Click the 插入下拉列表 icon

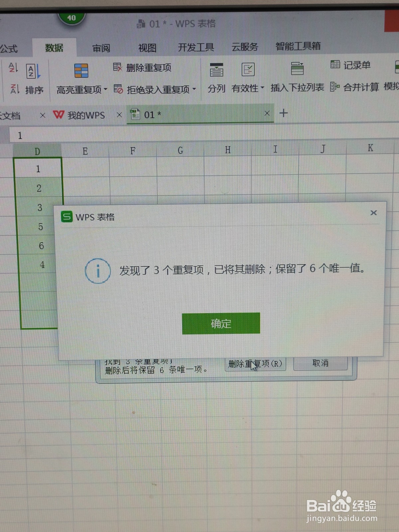(x=297, y=68)
